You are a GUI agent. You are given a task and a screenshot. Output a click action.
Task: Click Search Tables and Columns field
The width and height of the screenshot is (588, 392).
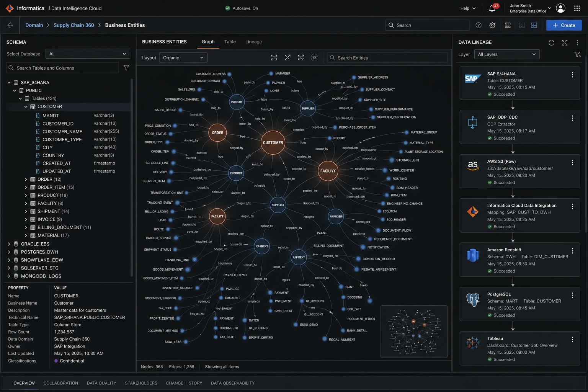click(x=63, y=68)
